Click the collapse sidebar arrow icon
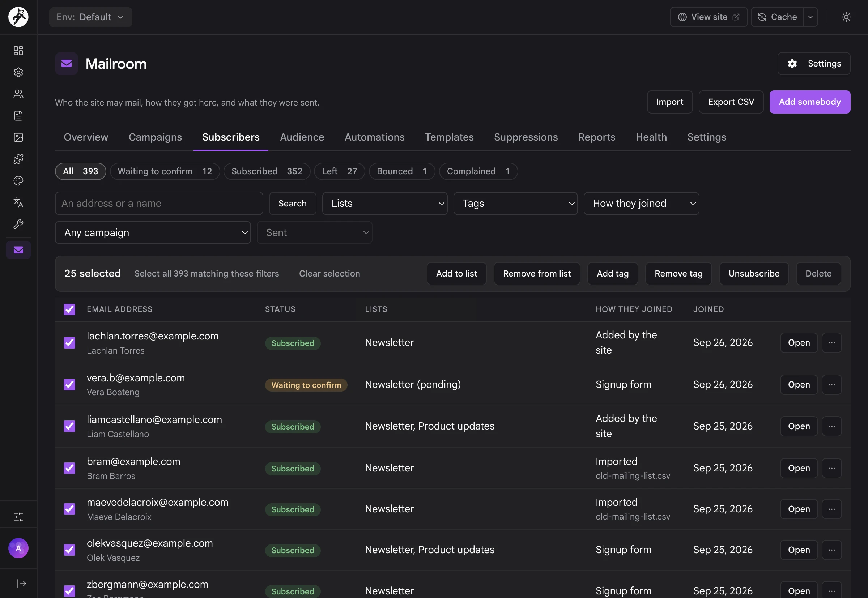This screenshot has width=868, height=598. tap(21, 584)
